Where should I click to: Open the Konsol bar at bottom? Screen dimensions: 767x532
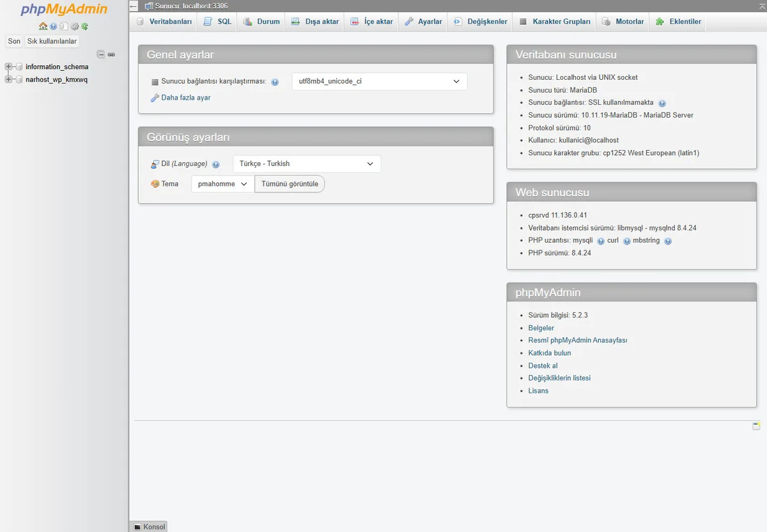148,527
